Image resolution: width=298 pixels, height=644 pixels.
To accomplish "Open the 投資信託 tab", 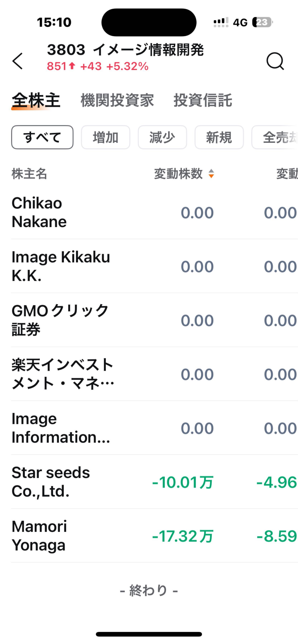I will [203, 101].
